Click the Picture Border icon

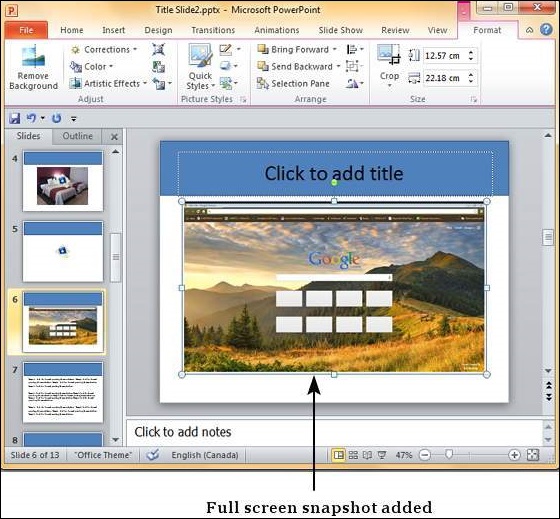(x=226, y=49)
